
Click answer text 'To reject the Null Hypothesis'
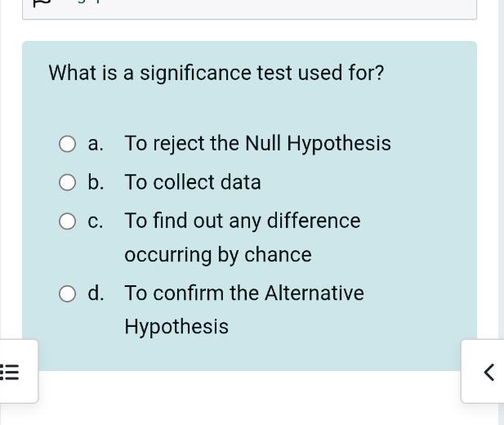(x=257, y=144)
